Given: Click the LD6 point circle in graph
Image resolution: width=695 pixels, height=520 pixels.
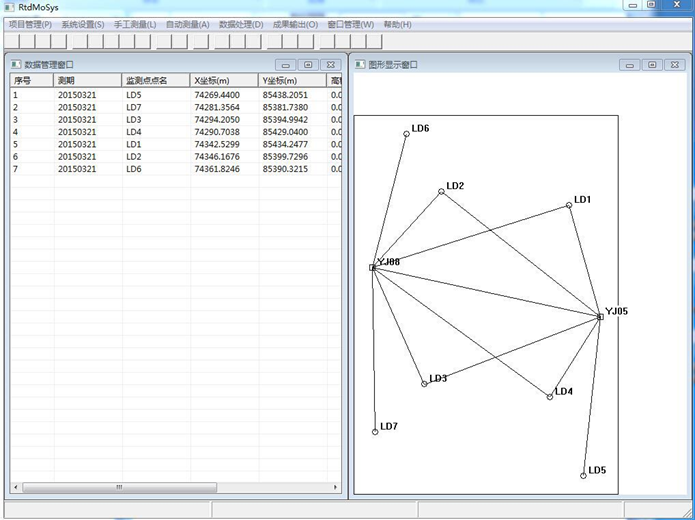Looking at the screenshot, I should [407, 133].
